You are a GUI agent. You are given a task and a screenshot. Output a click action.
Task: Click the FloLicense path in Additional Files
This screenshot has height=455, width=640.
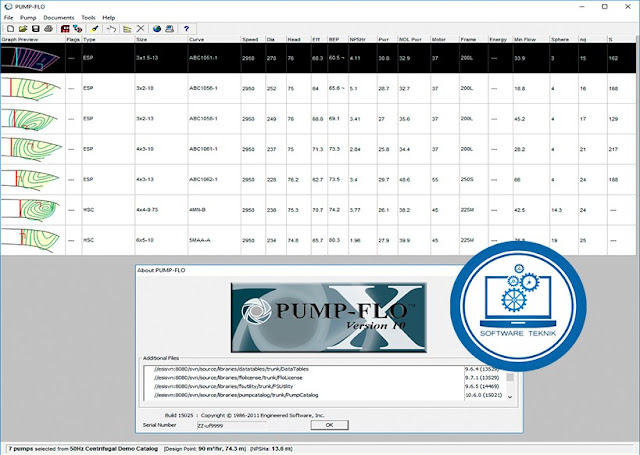click(228, 377)
